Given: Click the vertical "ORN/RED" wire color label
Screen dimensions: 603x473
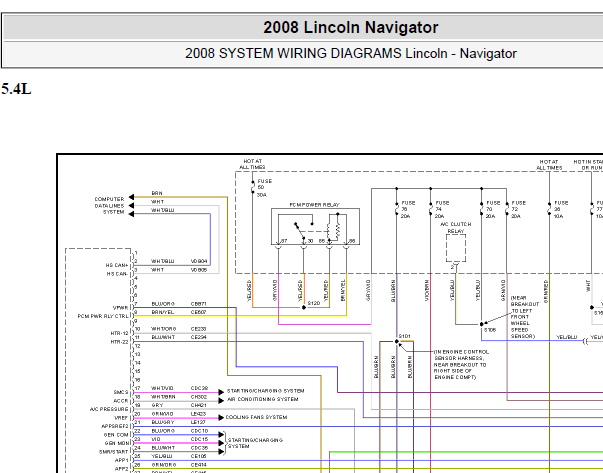Looking at the screenshot, I should pos(546,291).
